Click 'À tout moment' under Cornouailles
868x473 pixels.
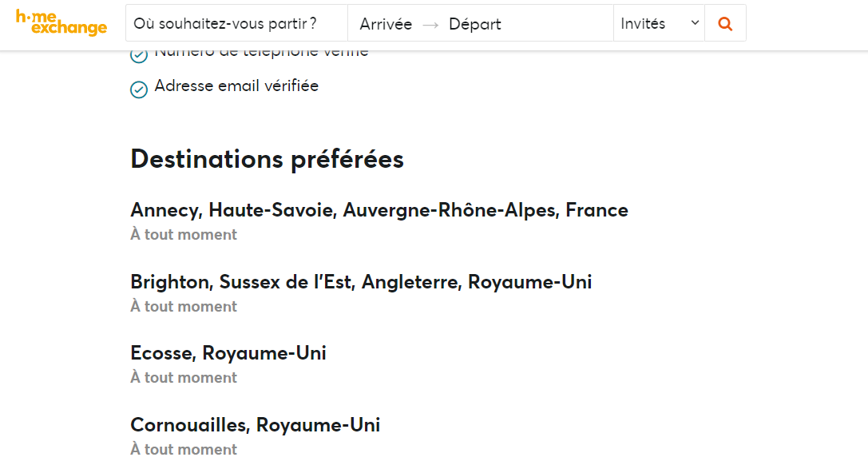(184, 449)
